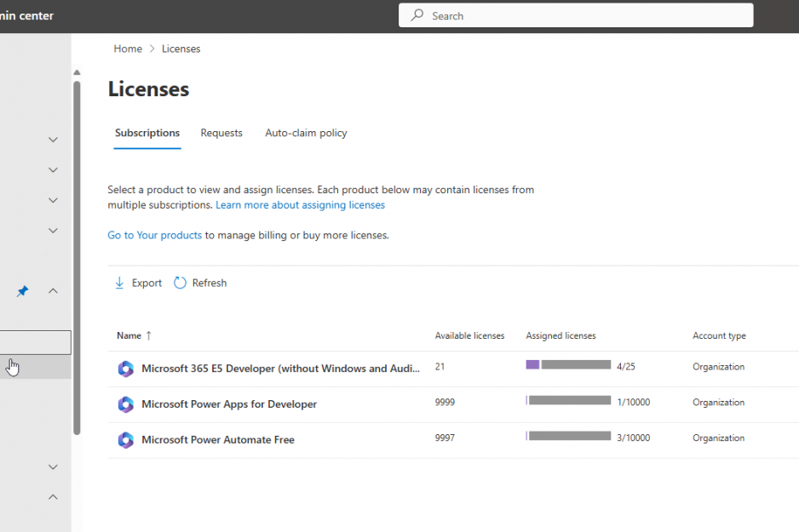799x532 pixels.
Task: Click the blue pin icon in the sidebar
Action: (x=23, y=291)
